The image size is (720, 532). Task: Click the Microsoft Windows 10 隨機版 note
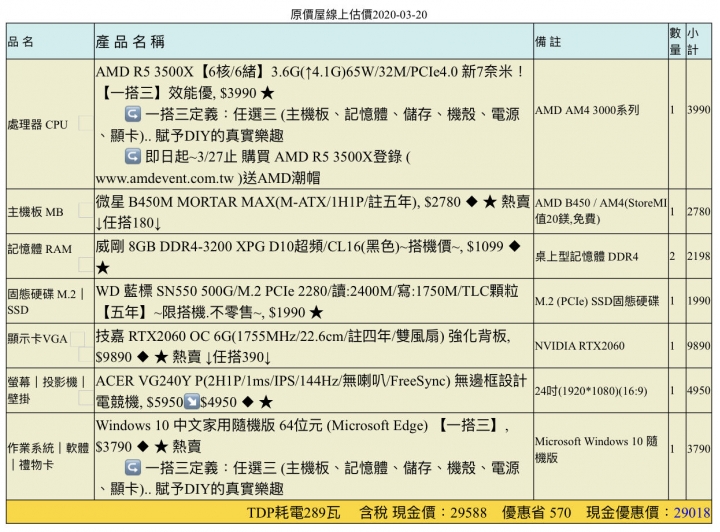point(596,449)
